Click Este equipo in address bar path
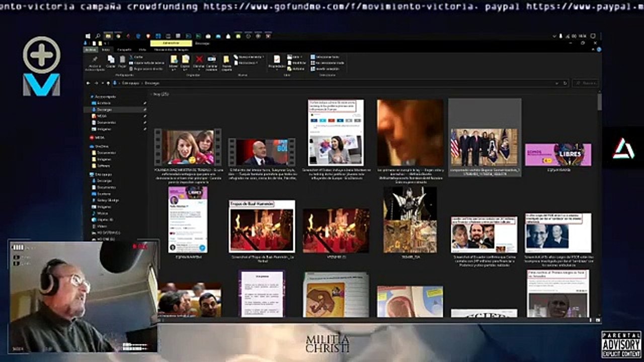 coord(130,83)
